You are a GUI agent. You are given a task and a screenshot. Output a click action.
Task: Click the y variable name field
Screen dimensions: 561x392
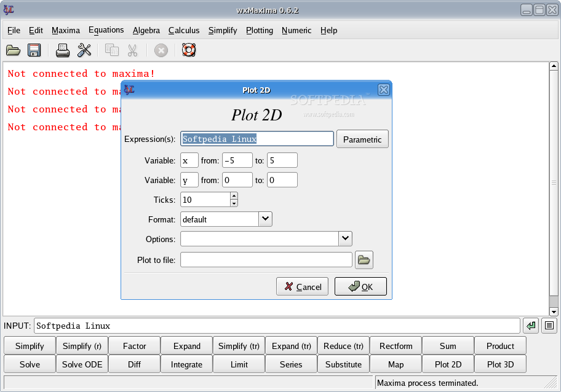189,180
